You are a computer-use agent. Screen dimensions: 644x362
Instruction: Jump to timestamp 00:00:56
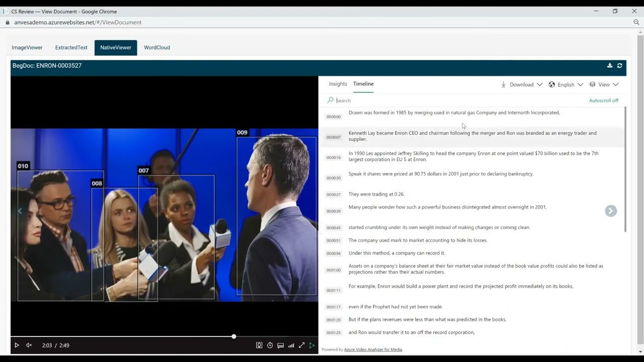click(x=334, y=253)
